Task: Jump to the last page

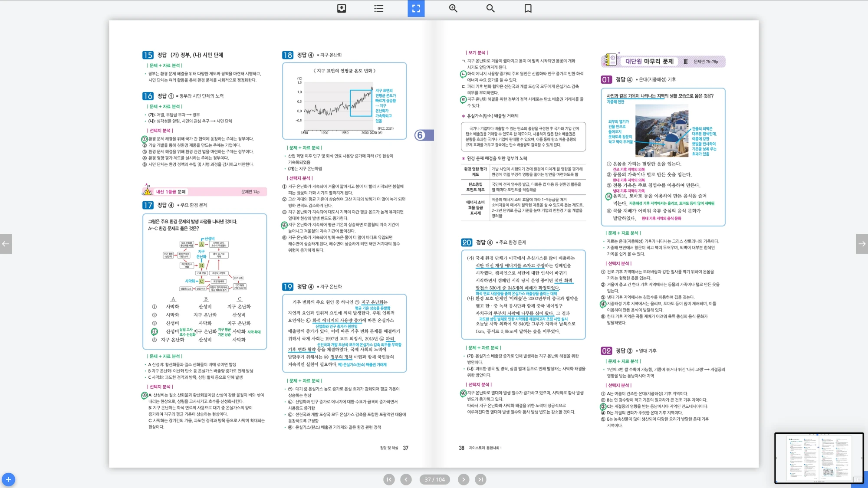Action: (x=480, y=479)
